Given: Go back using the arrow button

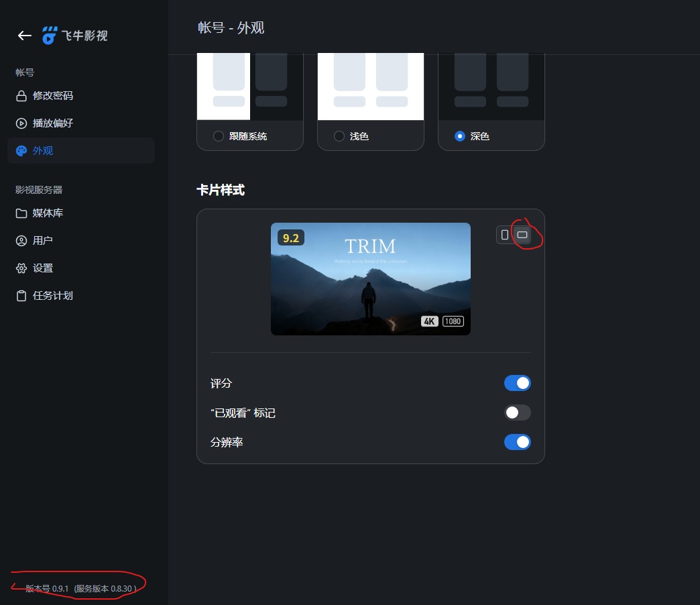Looking at the screenshot, I should 24,36.
